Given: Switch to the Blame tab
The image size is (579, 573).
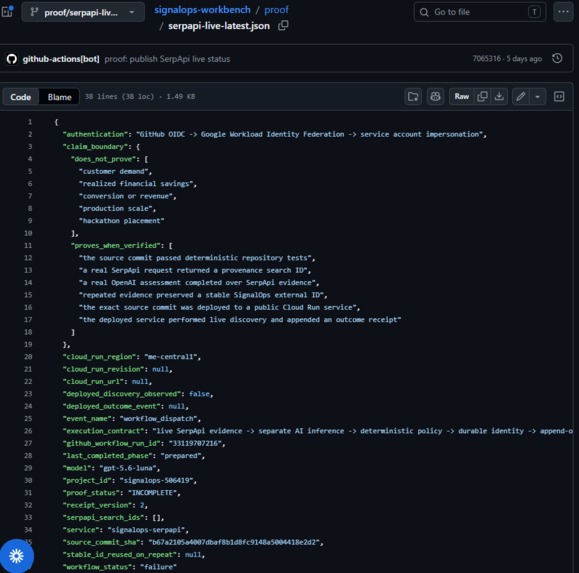Looking at the screenshot, I should pos(59,97).
